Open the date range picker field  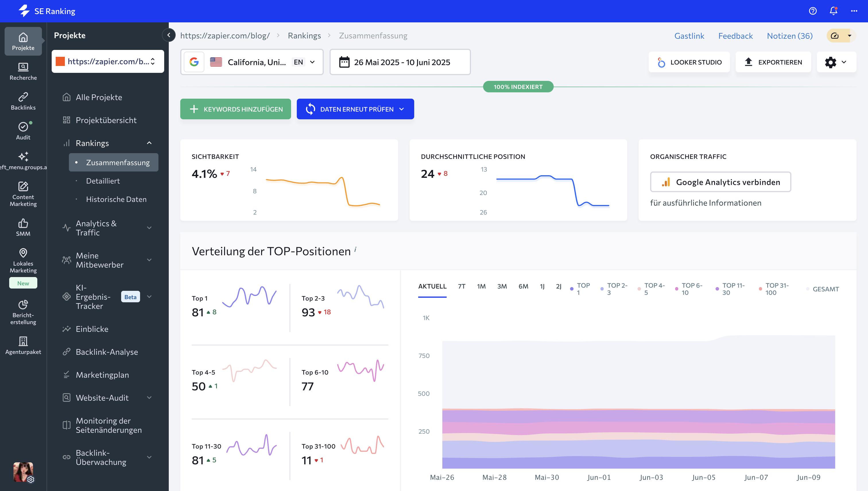pyautogui.click(x=400, y=62)
